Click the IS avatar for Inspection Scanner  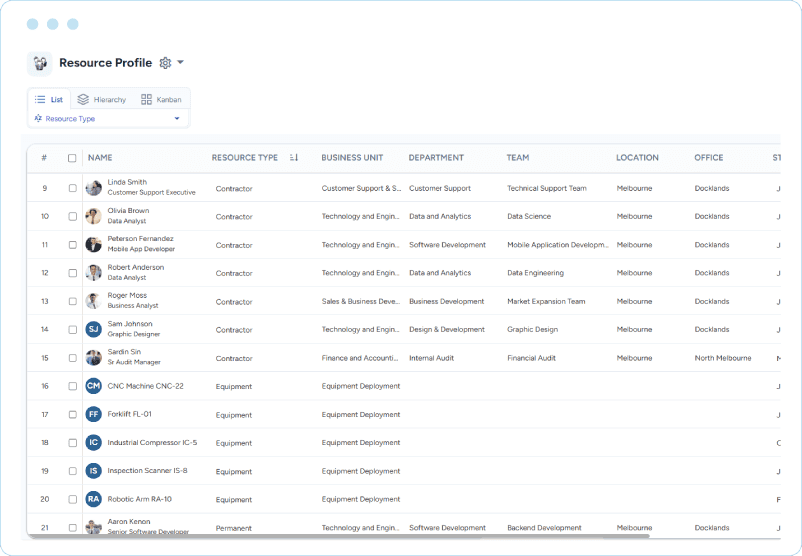[93, 471]
